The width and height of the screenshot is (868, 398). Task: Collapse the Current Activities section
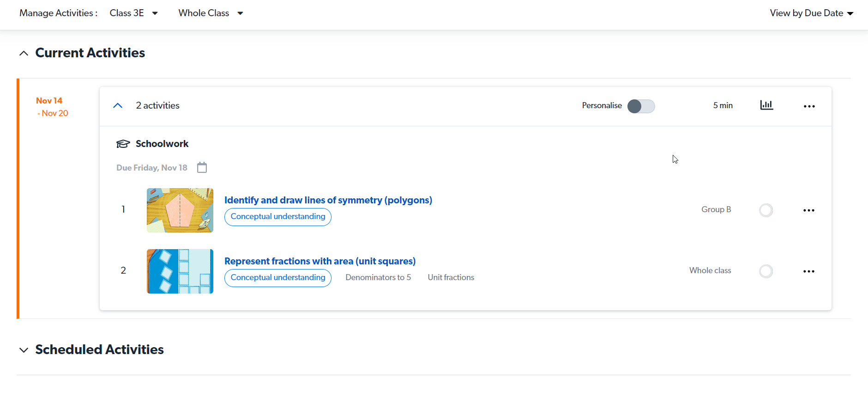tap(24, 54)
